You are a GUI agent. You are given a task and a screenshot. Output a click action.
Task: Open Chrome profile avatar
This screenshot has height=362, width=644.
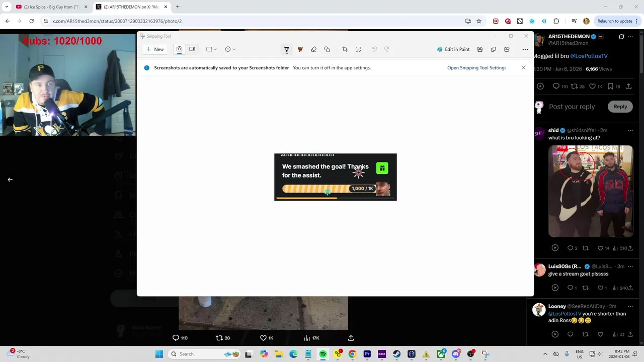tap(586, 21)
